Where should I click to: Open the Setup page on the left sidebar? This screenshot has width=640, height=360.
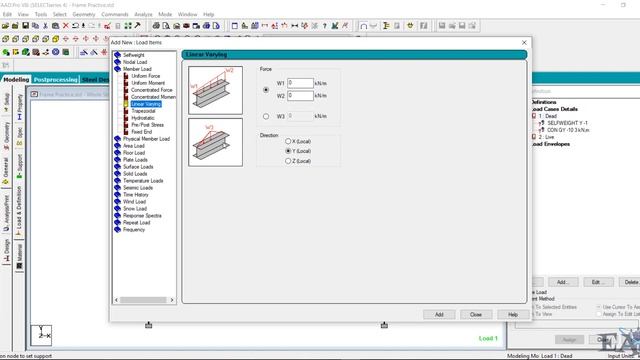(6, 102)
